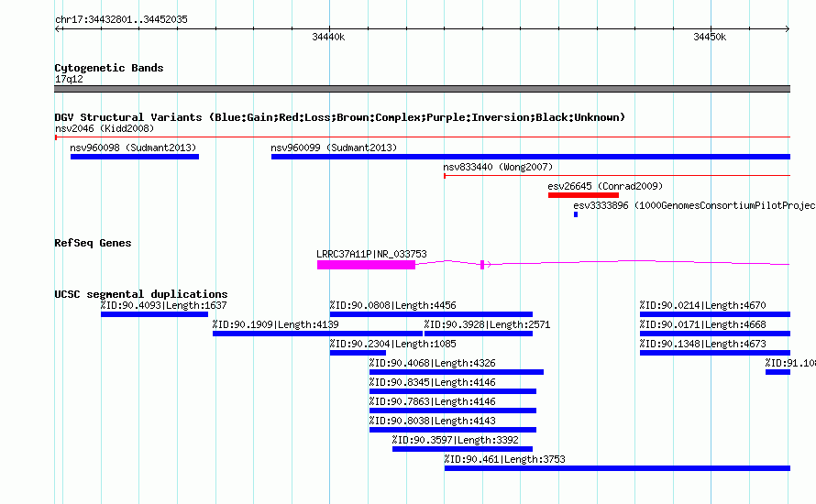Select the nsv833440 thin red loss line
Screen dimensions: 816x504
click(x=617, y=176)
